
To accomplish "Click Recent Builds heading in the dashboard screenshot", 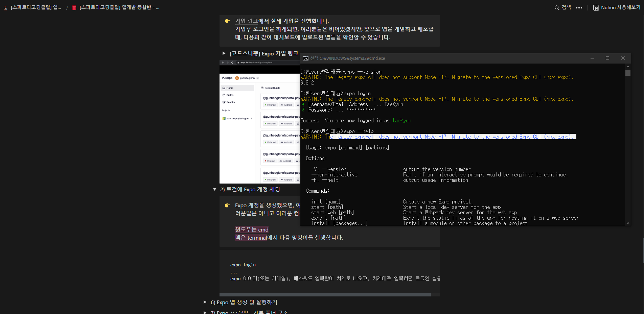I will (272, 88).
